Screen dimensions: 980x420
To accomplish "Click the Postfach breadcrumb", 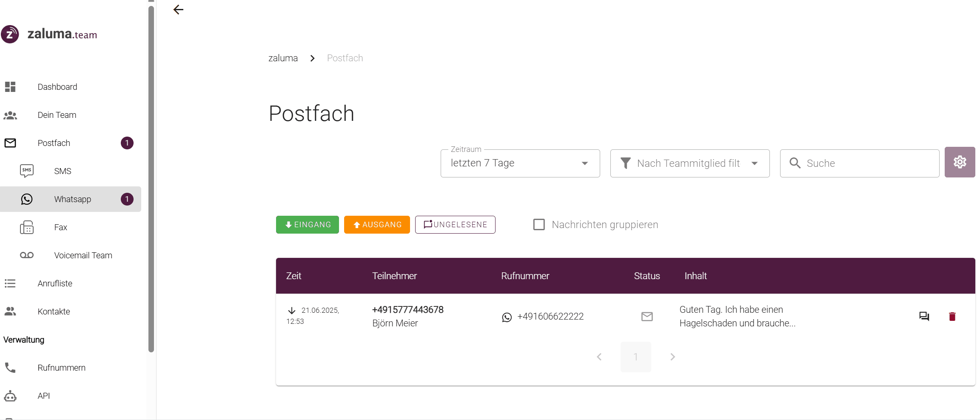I will (x=345, y=58).
